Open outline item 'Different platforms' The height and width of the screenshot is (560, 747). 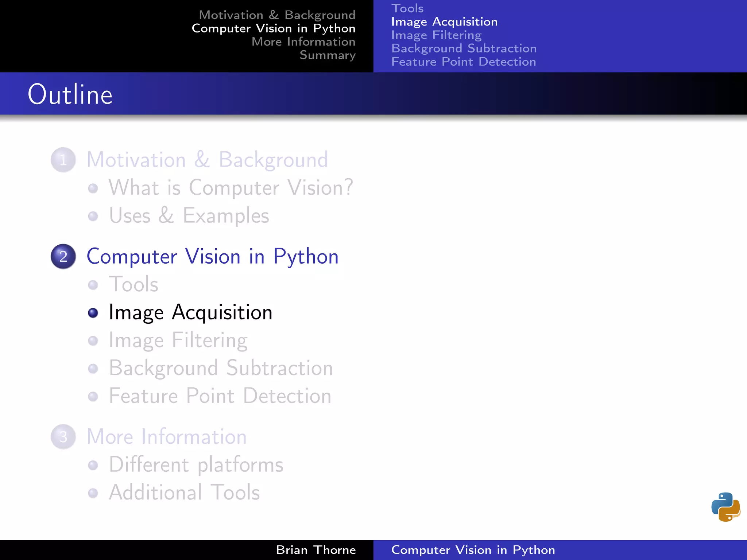click(x=196, y=464)
